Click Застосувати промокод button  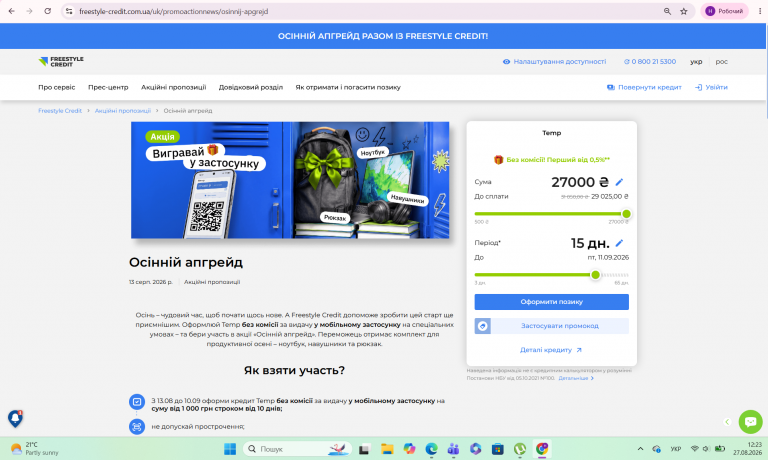tap(552, 326)
